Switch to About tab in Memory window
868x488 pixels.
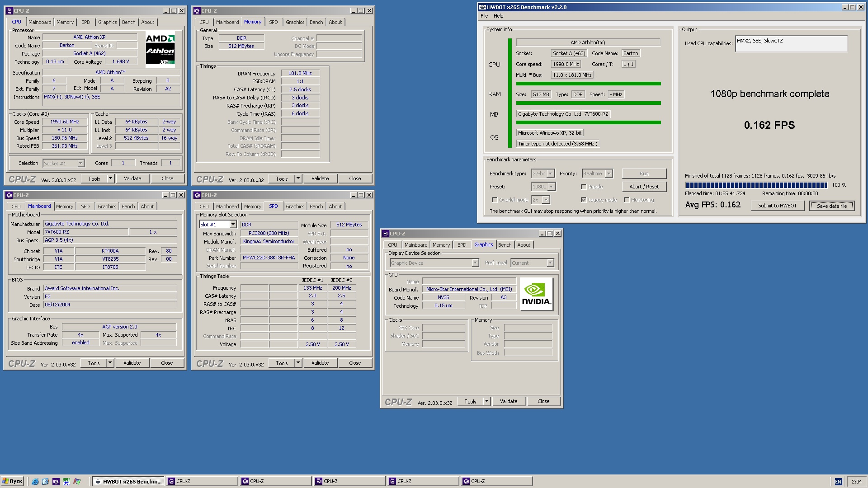click(335, 22)
